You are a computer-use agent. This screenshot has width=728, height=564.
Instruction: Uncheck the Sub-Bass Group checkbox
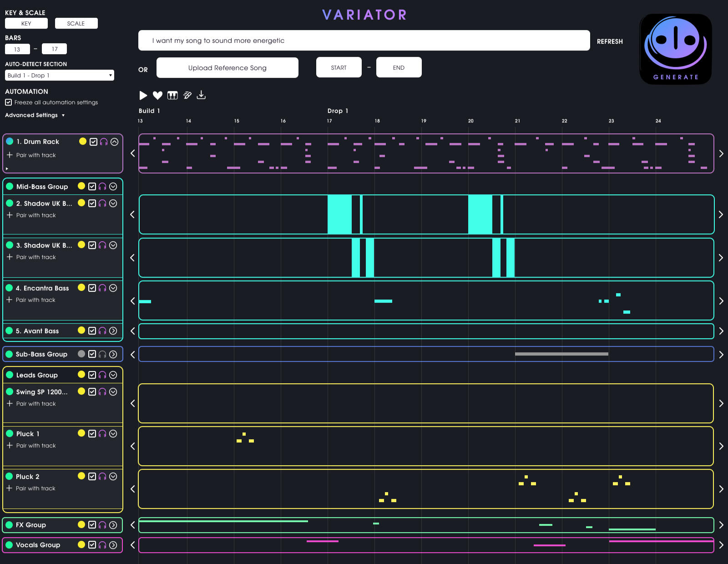[x=92, y=354]
